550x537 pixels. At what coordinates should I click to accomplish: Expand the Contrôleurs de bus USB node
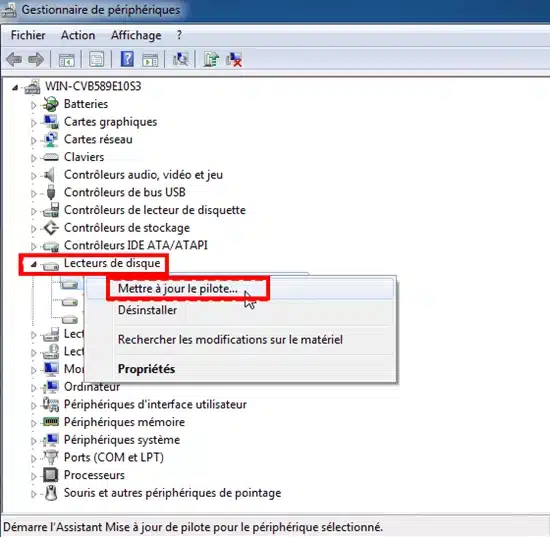(33, 193)
